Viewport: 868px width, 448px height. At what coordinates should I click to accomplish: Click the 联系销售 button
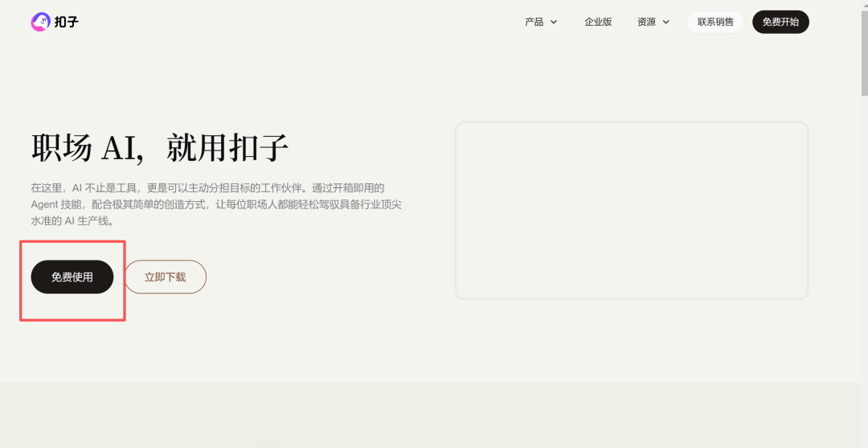[x=715, y=23]
